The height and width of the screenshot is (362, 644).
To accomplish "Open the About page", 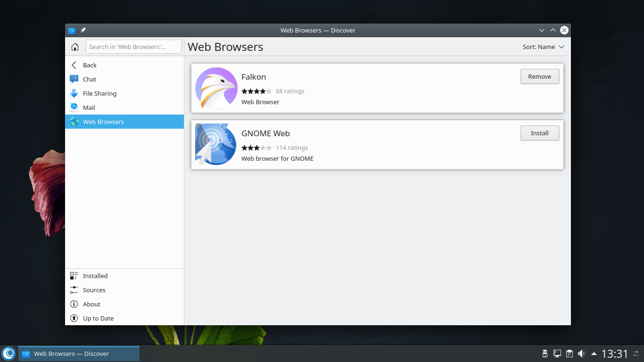I will pyautogui.click(x=124, y=304).
